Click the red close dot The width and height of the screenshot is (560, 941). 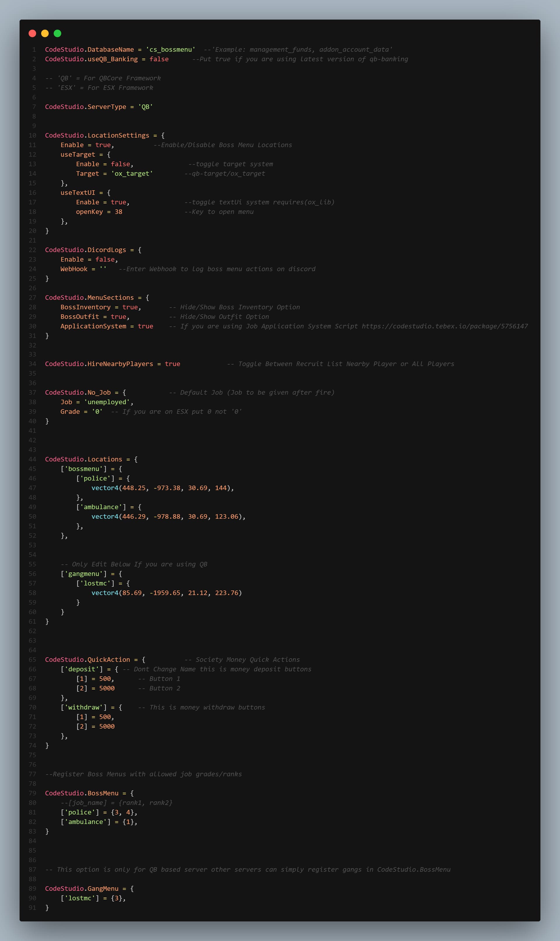point(32,34)
